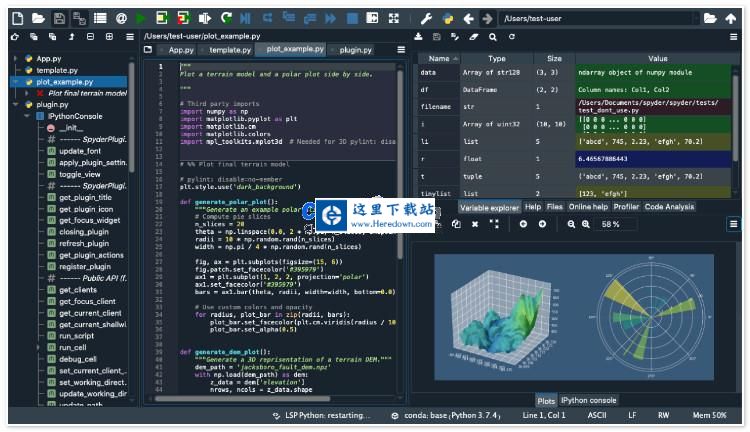Screen dimensions: 750x432
Task: Click the conda: base Python 3.7.4 status
Action: tap(447, 415)
